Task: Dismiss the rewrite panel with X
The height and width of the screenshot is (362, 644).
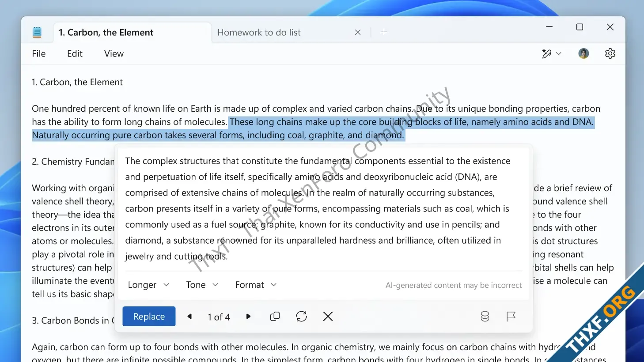Action: 328,317
